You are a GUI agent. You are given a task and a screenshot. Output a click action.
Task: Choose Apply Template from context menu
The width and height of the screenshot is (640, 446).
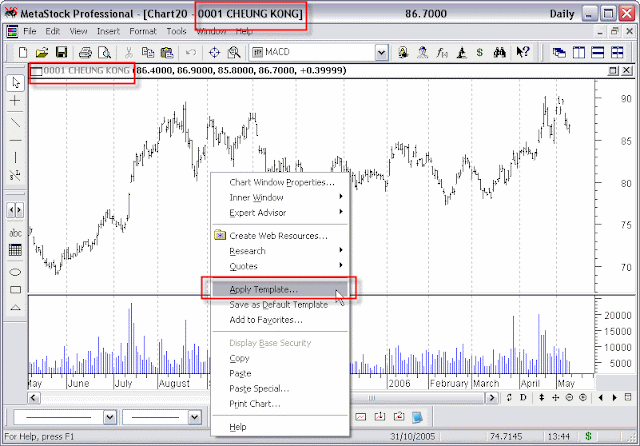coord(280,289)
